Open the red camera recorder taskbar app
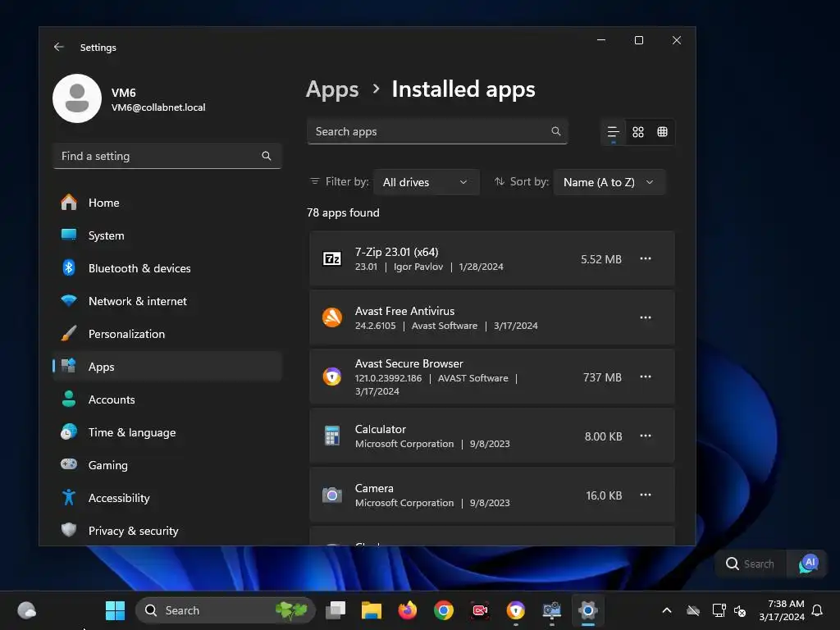 [x=479, y=610]
